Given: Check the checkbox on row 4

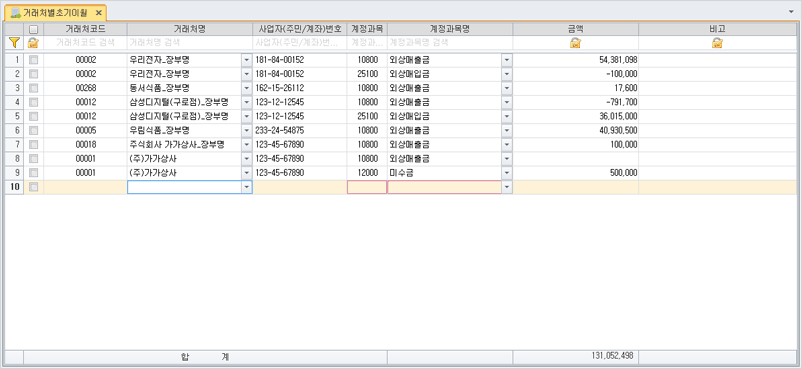Looking at the screenshot, I should (x=33, y=102).
